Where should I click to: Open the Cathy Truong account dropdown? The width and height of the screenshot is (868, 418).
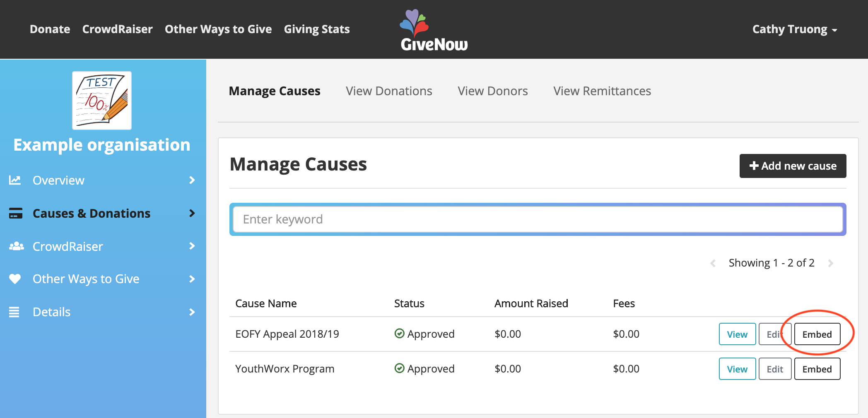tap(795, 29)
